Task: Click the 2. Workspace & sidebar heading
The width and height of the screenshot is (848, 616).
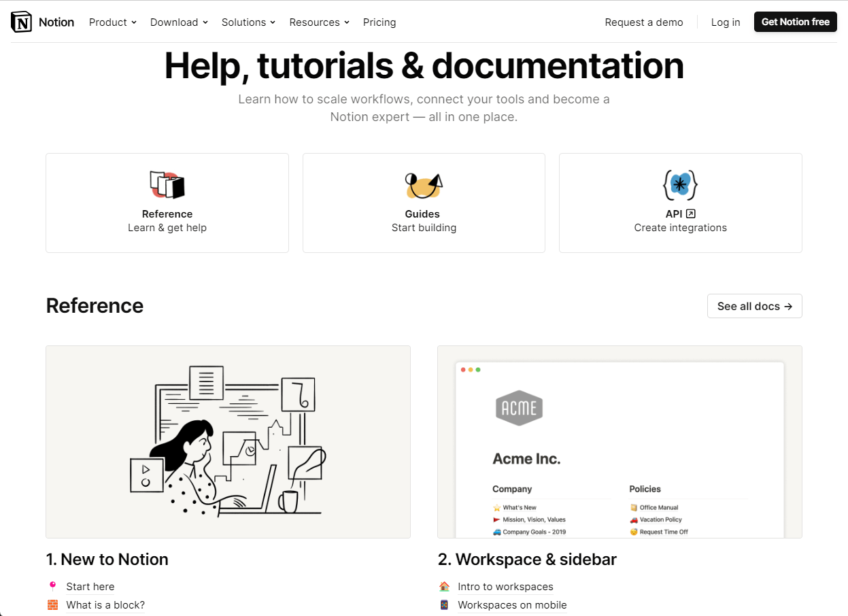Action: (527, 559)
